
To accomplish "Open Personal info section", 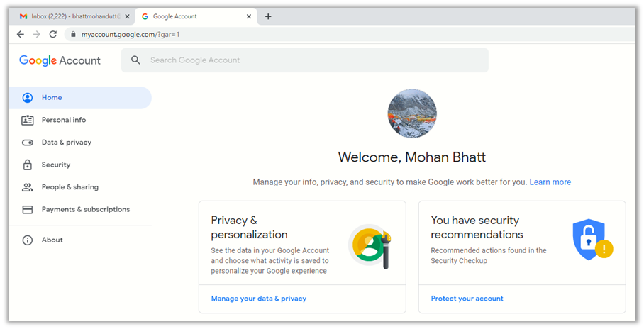I will 81,120.
